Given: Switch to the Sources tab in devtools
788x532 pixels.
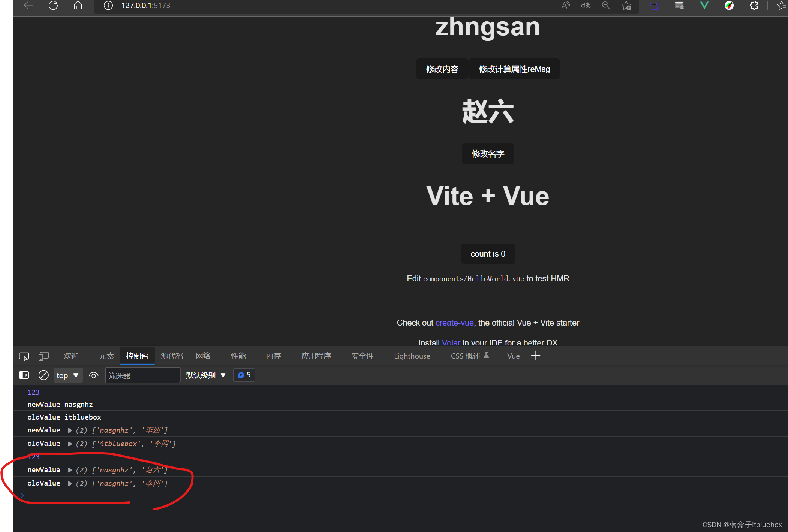Looking at the screenshot, I should pyautogui.click(x=174, y=356).
